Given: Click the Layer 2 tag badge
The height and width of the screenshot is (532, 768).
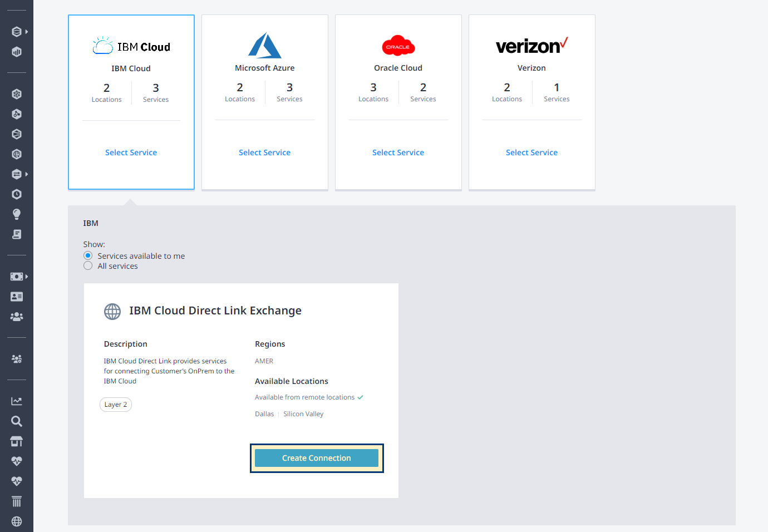Looking at the screenshot, I should pos(116,405).
